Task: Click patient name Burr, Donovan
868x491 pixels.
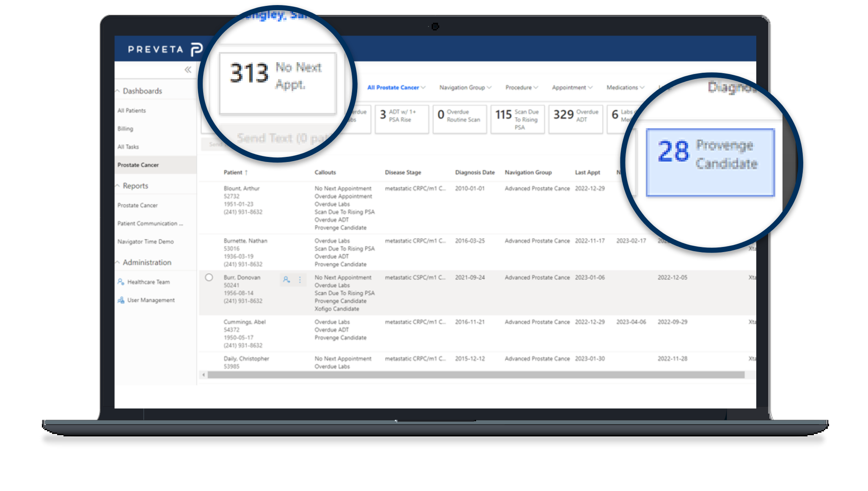Action: [x=242, y=278]
